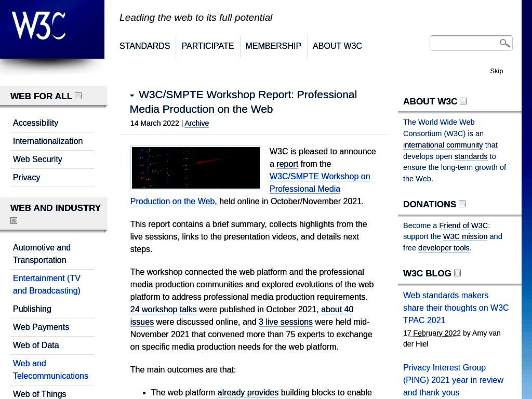This screenshot has width=532, height=399.
Task: Open the 3 live sessions link
Action: (x=286, y=322)
